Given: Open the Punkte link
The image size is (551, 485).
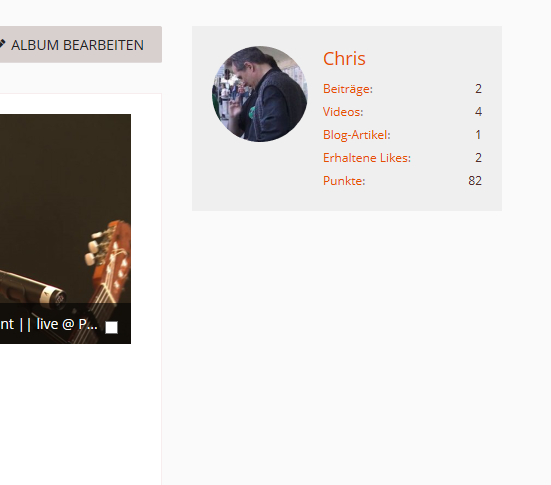Looking at the screenshot, I should [344, 181].
